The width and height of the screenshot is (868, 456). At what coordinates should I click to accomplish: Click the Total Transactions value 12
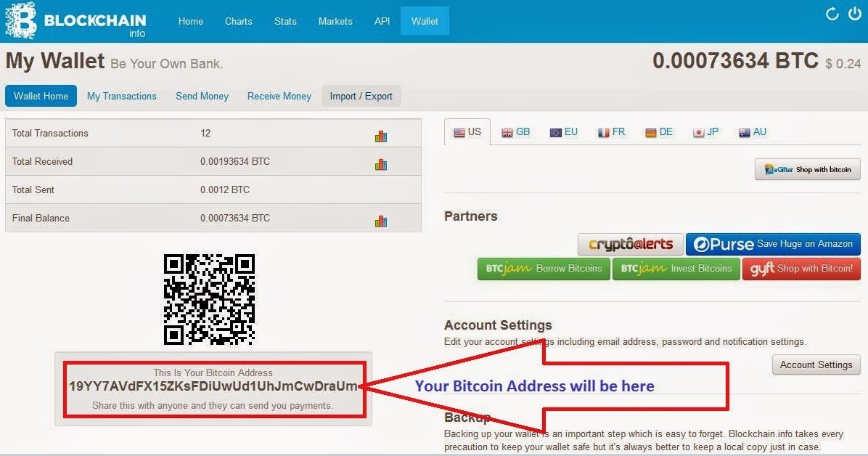[x=205, y=133]
